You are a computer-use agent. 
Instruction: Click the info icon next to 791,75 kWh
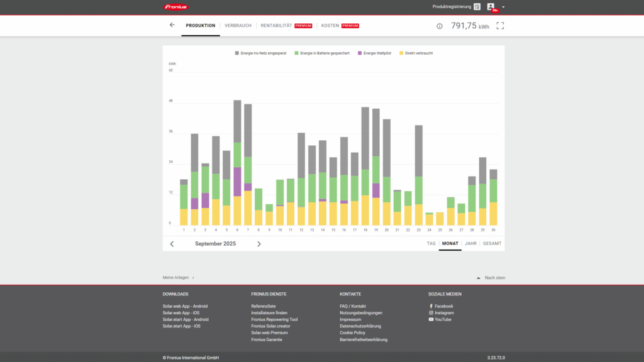click(440, 26)
